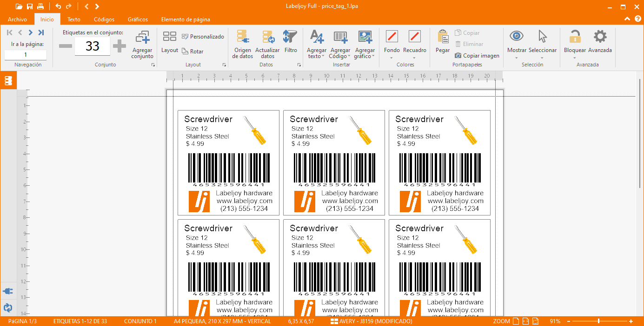Screen dimensions: 644x326
Task: Click Eliminar in Portapapeles group
Action: pos(469,44)
